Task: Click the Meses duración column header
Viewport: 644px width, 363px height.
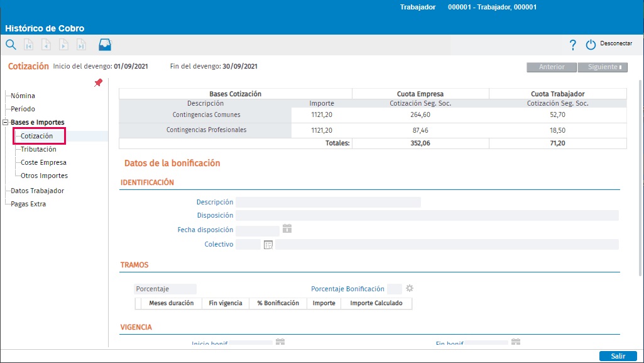Action: coord(172,303)
